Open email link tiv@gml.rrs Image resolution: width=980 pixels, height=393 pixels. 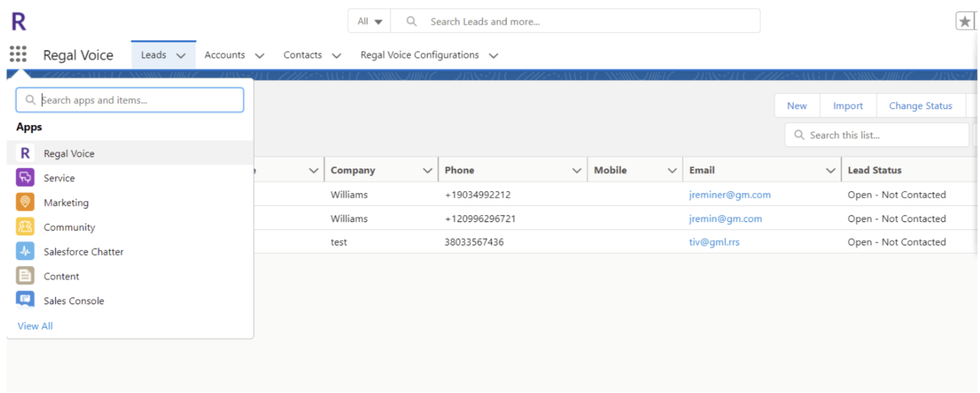(714, 242)
